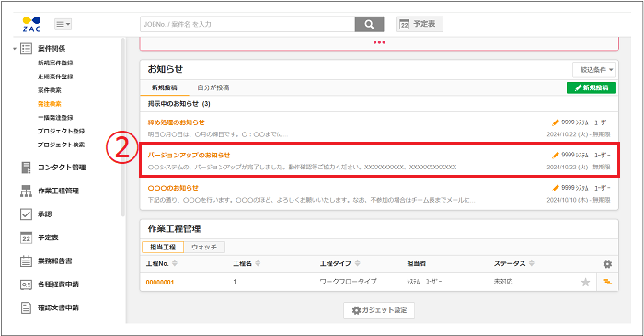
Task: Click the 未対応 status cell
Action: (x=503, y=282)
